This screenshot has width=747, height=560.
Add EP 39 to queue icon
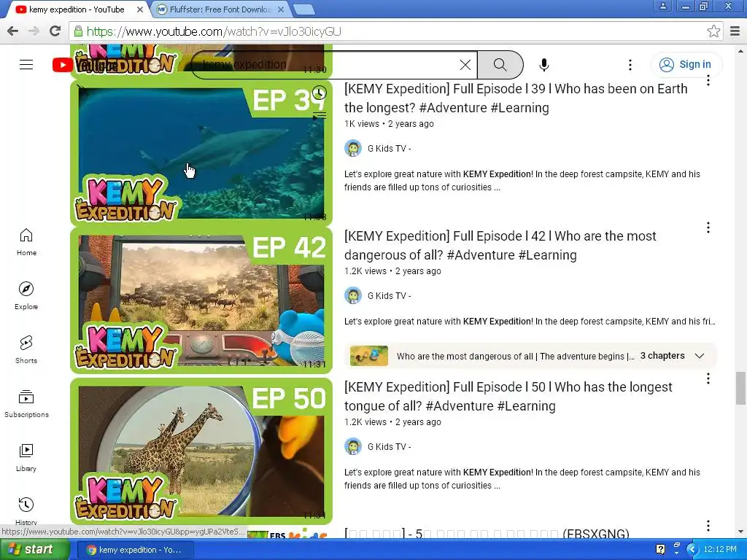pyautogui.click(x=320, y=115)
